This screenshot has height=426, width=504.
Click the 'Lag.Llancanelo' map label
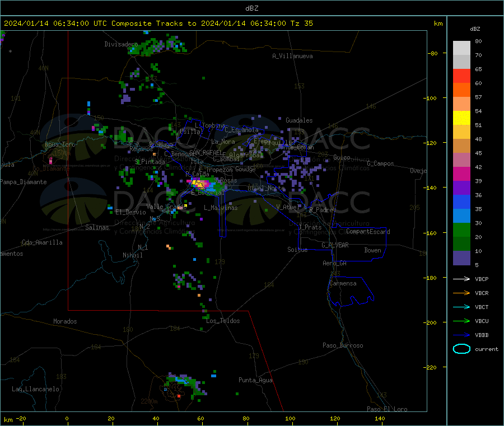click(35, 389)
